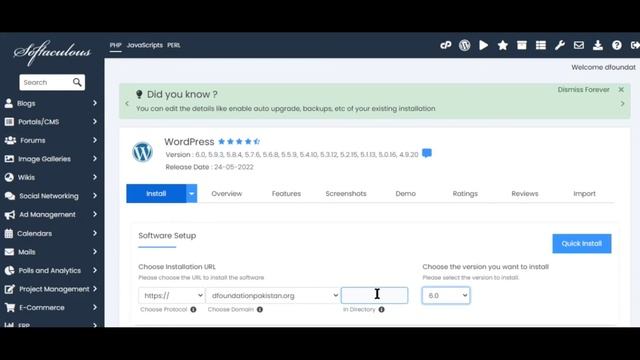
Task: Open the WordPress version comment icon
Action: click(x=427, y=153)
